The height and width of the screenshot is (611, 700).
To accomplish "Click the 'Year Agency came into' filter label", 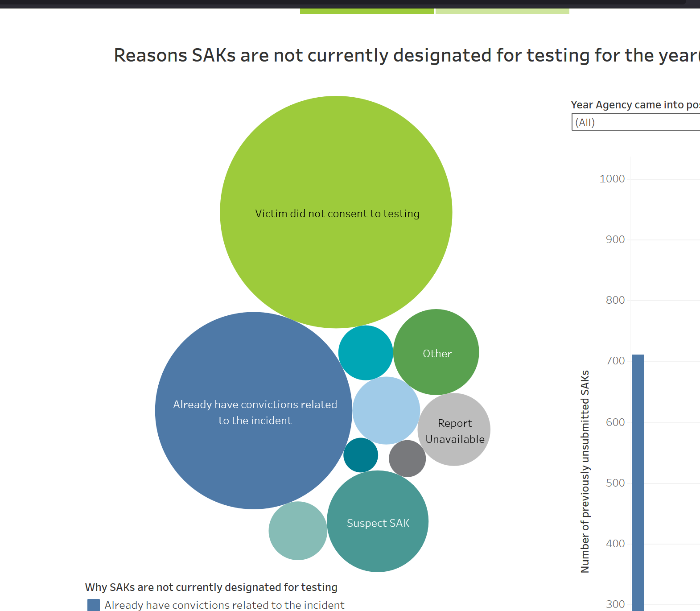I will [635, 105].
